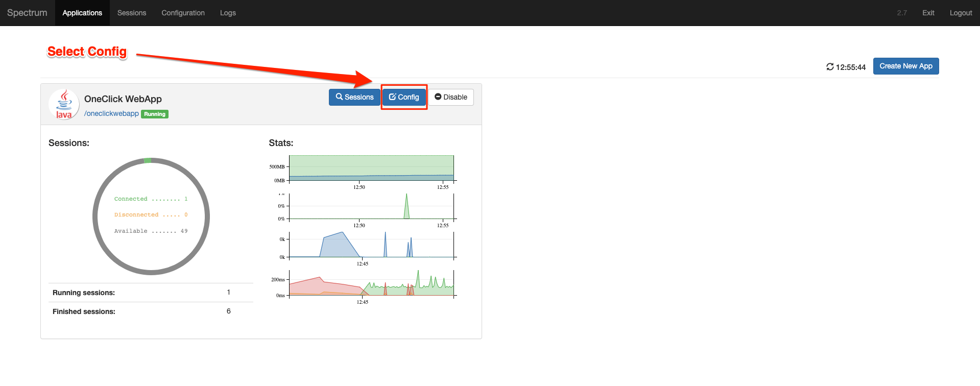This screenshot has height=386, width=980.
Task: Open the Config editor for OneClick WebApp
Action: [404, 97]
